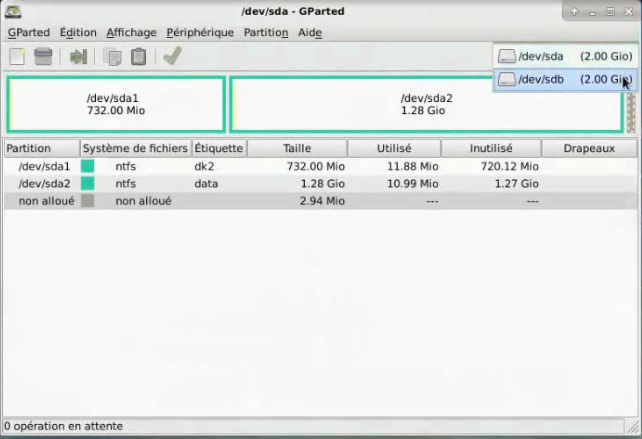Click the Copy partition toolbar icon

pos(113,57)
